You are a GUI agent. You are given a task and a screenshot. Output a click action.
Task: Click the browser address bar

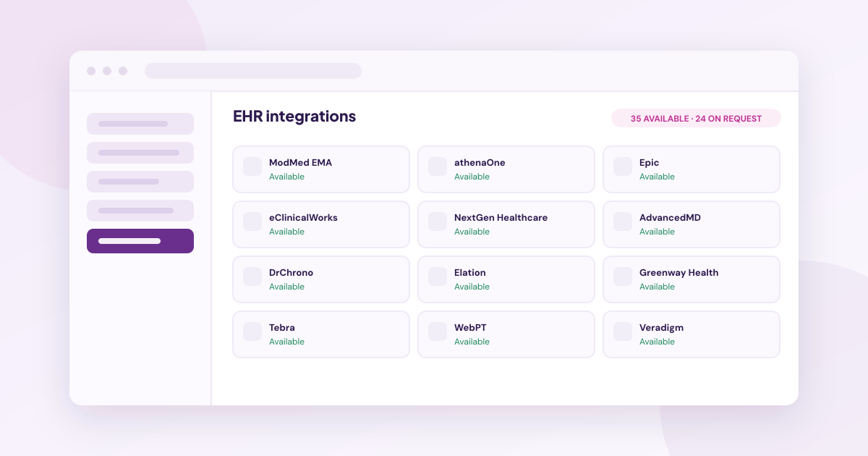tap(253, 71)
